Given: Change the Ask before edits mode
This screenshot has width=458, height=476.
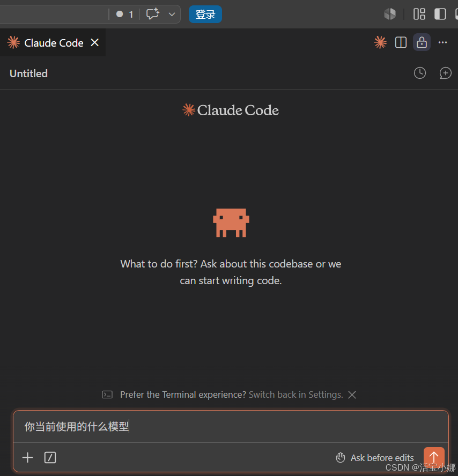Looking at the screenshot, I should 375,458.
